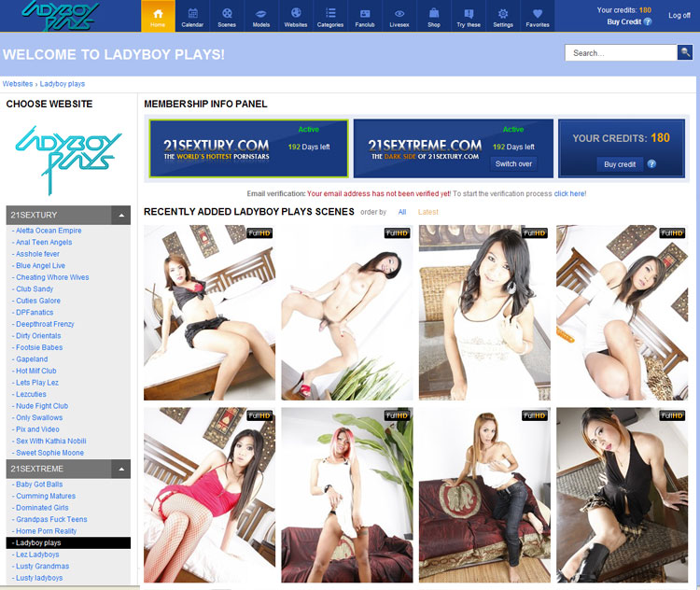
Task: Click the help icon beside Buy credit button
Action: point(651,164)
